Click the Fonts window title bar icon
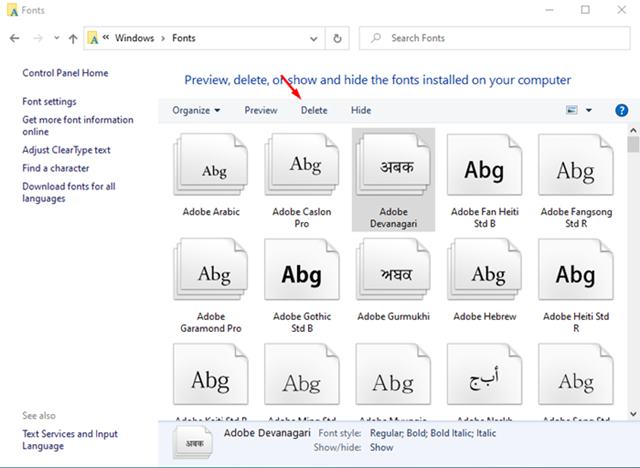The width and height of the screenshot is (640, 468). [x=13, y=10]
